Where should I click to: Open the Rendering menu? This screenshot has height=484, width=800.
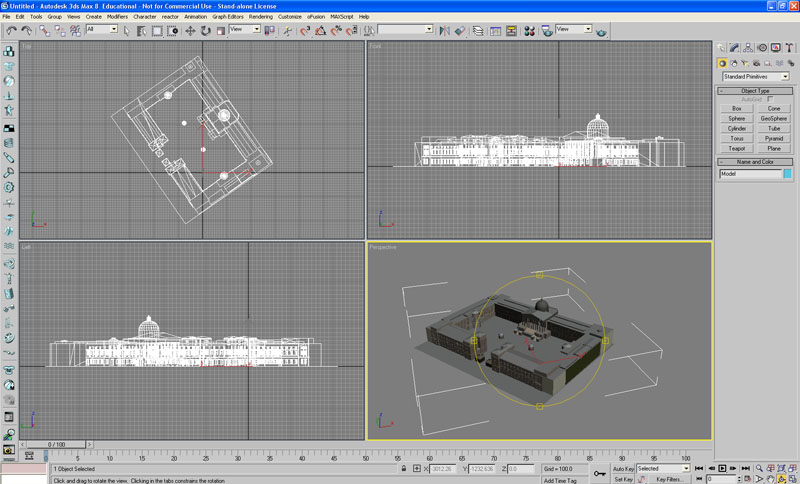[x=260, y=17]
